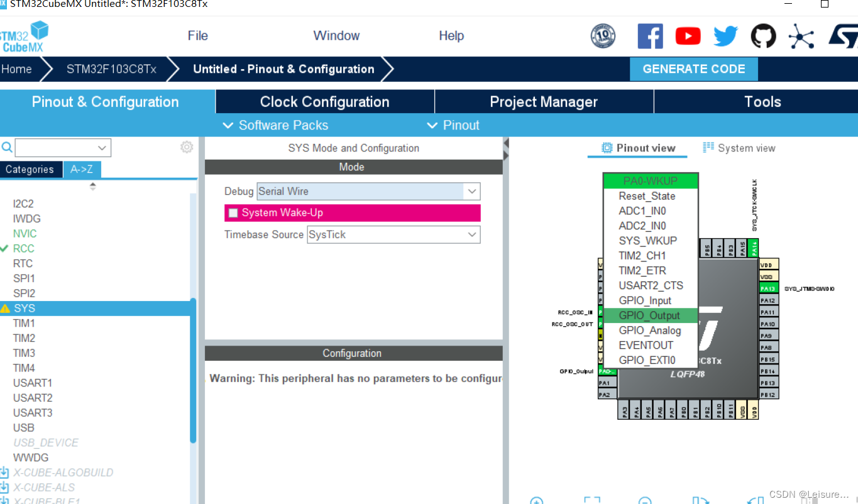Click Untitled - Pinout & Configuration breadcrumb
The height and width of the screenshot is (504, 858).
[x=283, y=69]
